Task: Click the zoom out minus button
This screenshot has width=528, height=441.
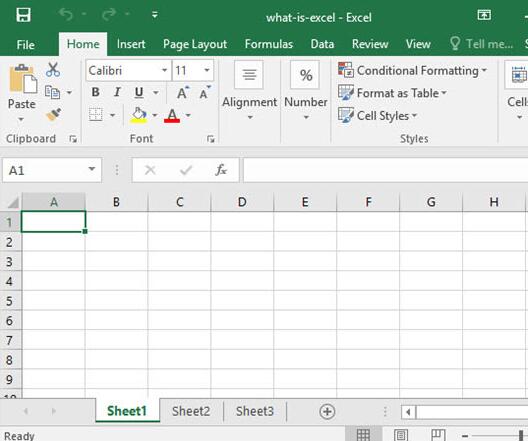Action: point(465,436)
